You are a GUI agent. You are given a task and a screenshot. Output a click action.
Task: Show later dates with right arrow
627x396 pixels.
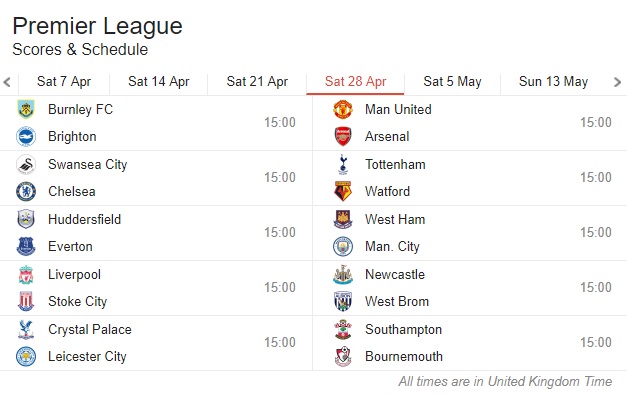coord(617,82)
